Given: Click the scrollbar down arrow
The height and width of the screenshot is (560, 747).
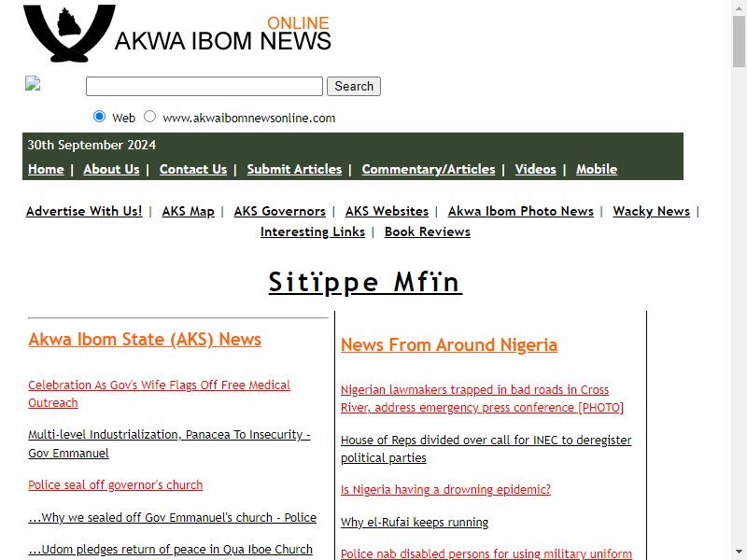Looking at the screenshot, I should 739,553.
